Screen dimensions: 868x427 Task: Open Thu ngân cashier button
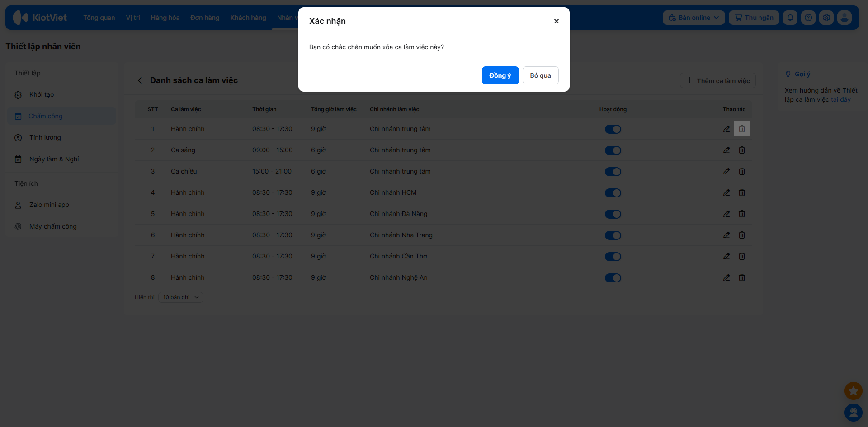click(754, 18)
